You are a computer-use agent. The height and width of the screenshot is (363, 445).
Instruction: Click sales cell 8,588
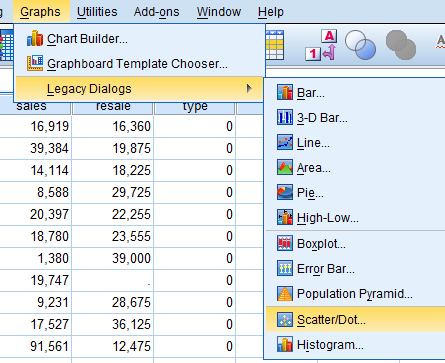click(35, 192)
